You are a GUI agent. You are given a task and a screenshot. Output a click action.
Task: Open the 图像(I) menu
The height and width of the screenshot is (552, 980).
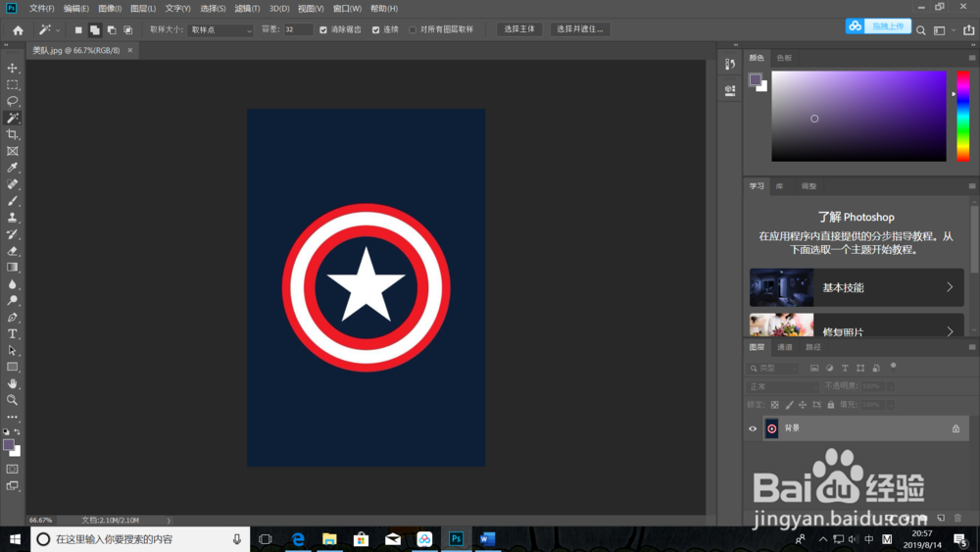pyautogui.click(x=110, y=9)
